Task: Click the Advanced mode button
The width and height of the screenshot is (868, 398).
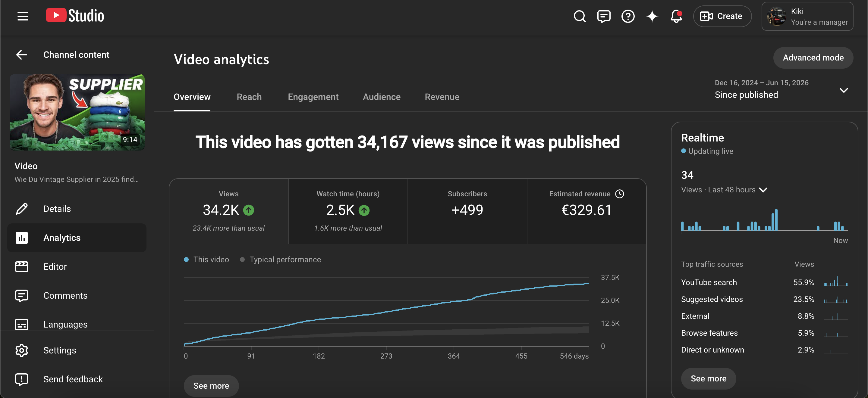Action: 813,58
